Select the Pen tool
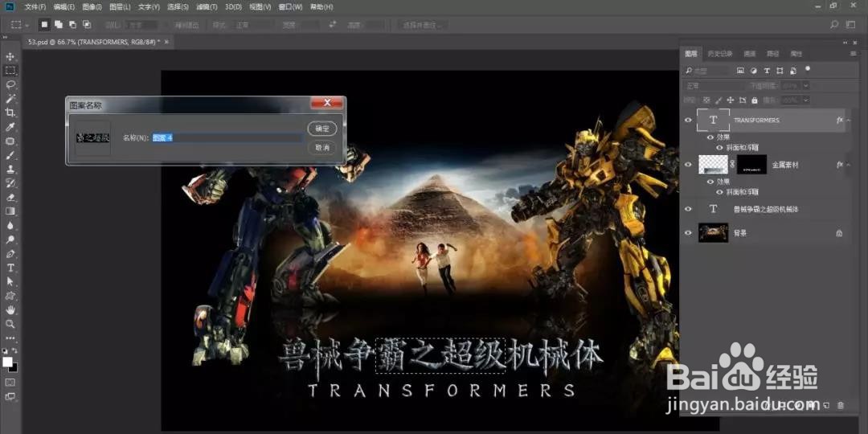Viewport: 868px width, 434px height. tap(10, 253)
